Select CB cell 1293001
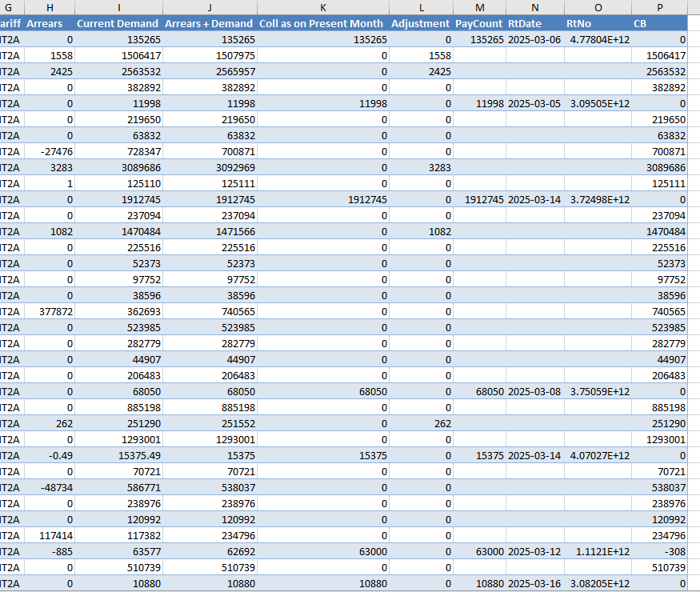Screen dimensions: 700x592 pos(659,440)
